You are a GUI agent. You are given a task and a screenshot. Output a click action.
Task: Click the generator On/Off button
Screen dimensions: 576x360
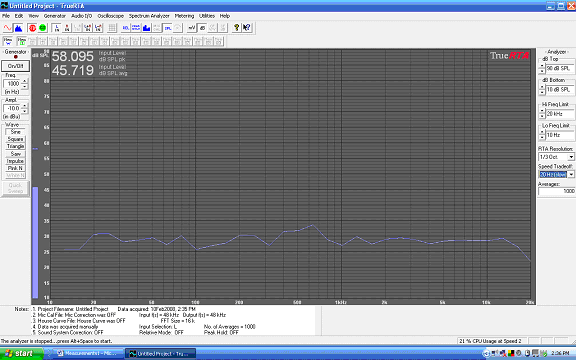[x=15, y=66]
